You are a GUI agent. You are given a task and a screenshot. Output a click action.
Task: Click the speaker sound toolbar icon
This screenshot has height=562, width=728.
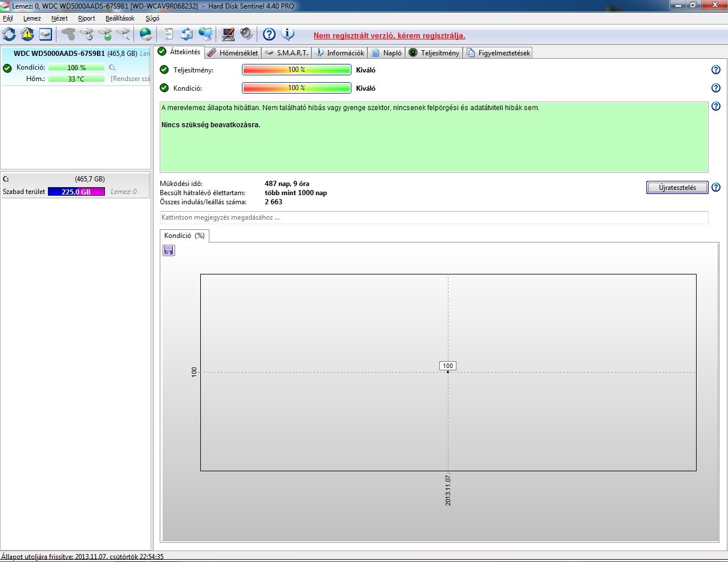point(246,34)
